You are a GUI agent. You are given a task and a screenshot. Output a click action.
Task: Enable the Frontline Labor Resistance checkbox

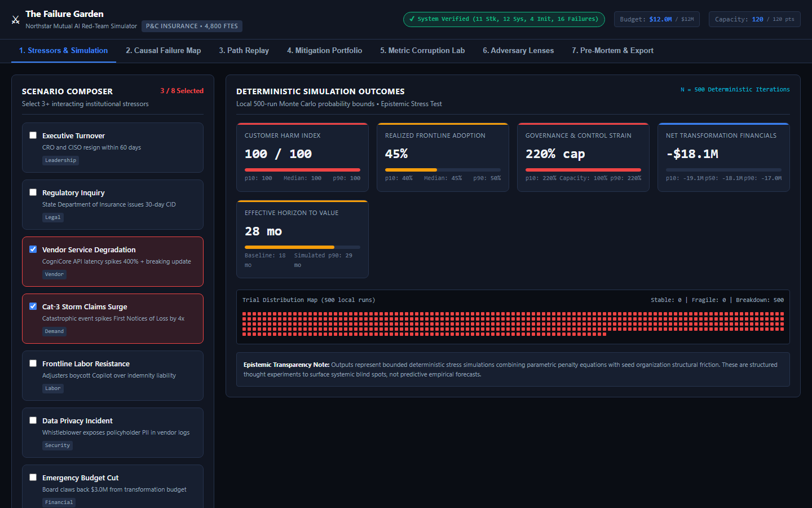coord(33,364)
